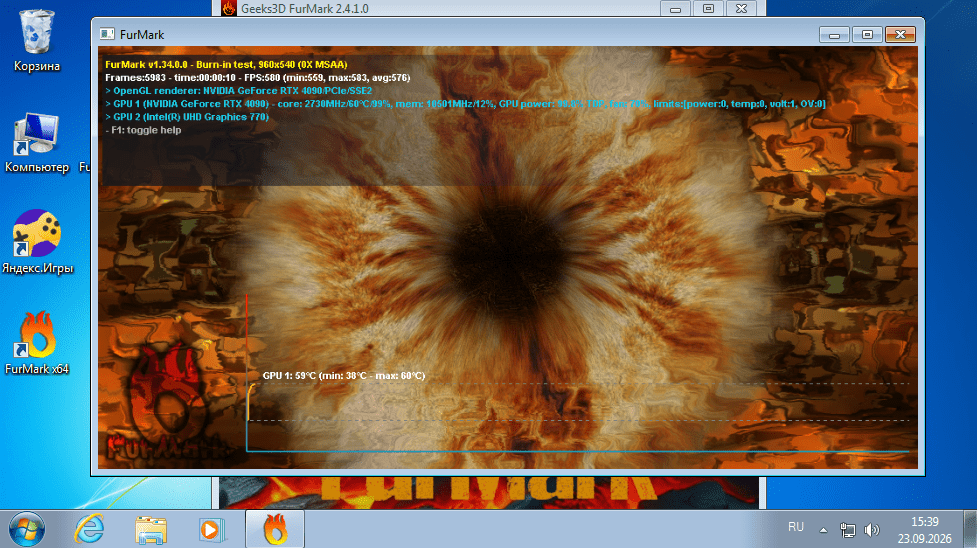Open the Windows Start orb
The height and width of the screenshot is (548, 977).
click(26, 529)
